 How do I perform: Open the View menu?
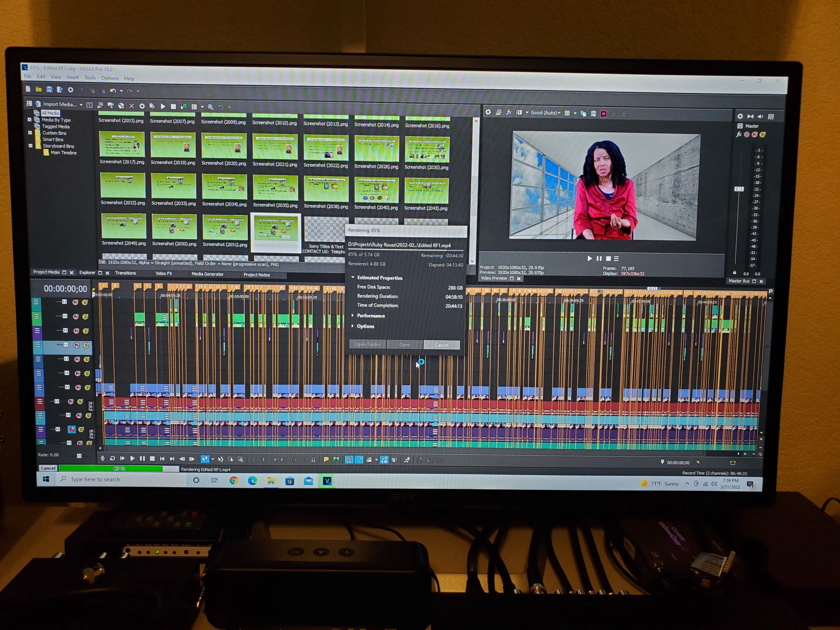click(x=56, y=77)
